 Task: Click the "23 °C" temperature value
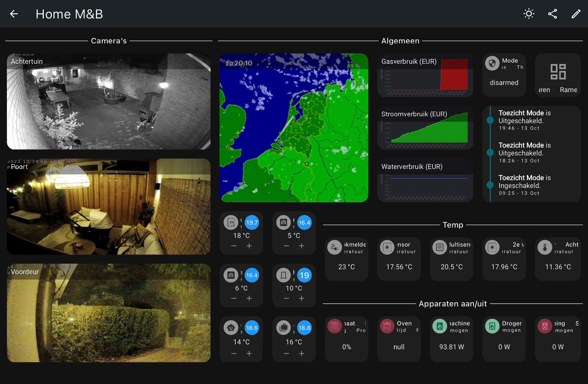click(347, 267)
